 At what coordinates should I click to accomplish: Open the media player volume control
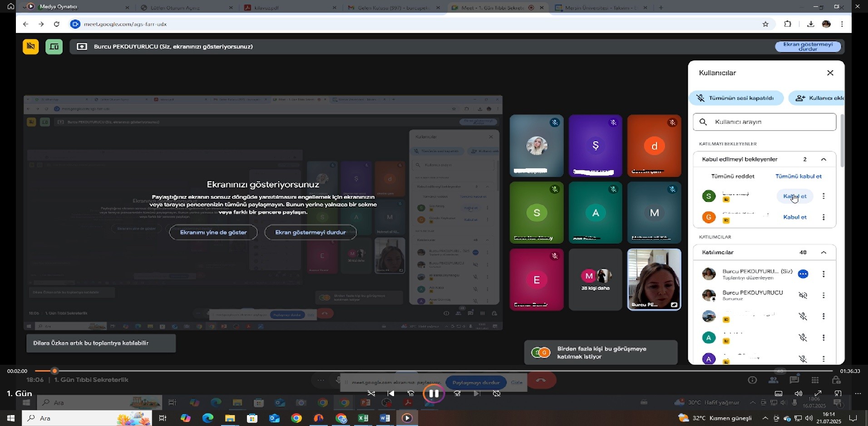tap(798, 393)
